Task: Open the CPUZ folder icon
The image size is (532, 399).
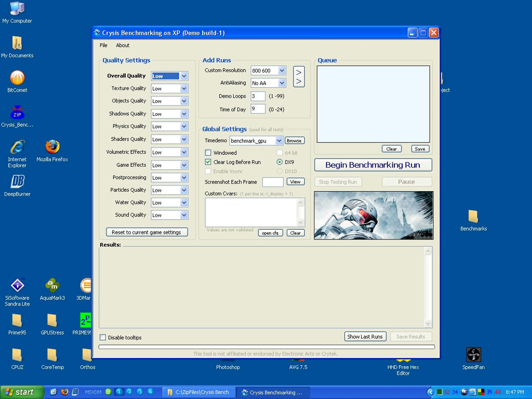Action: click(17, 358)
